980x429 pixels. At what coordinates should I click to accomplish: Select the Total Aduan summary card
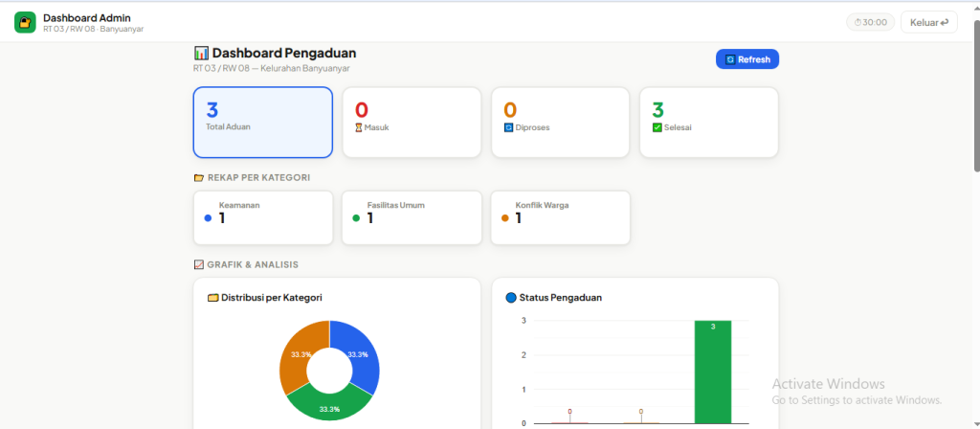click(262, 122)
